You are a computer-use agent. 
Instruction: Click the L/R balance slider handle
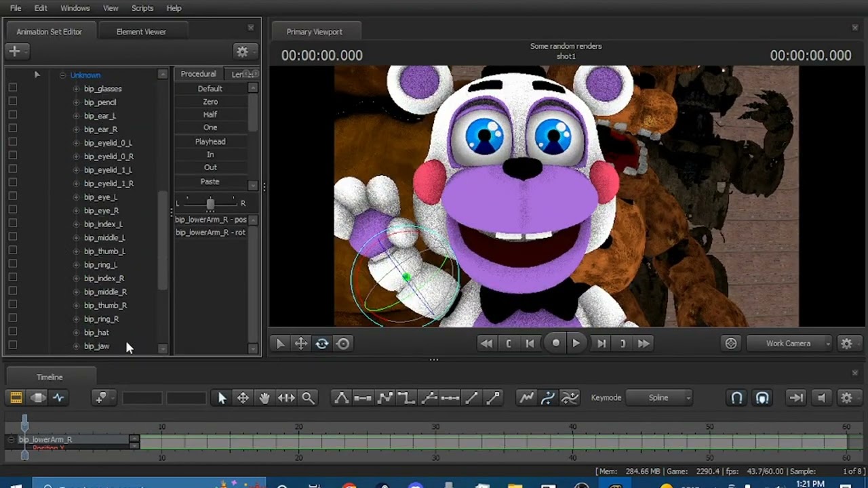[x=210, y=203]
